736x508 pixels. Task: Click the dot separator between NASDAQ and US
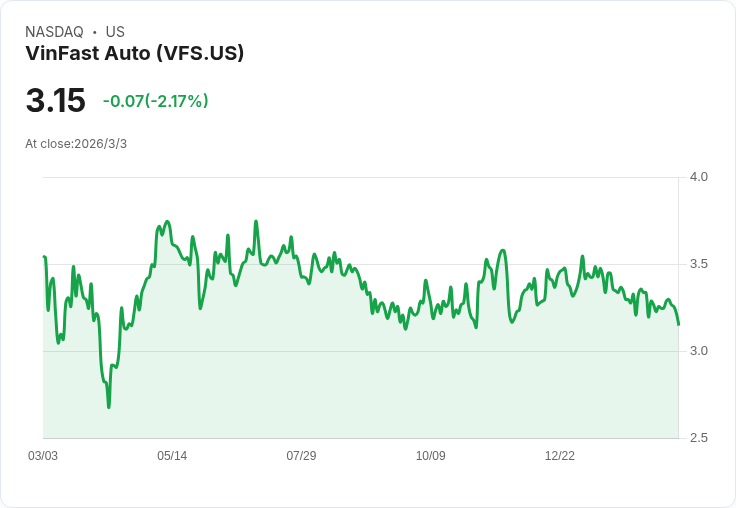pos(94,32)
